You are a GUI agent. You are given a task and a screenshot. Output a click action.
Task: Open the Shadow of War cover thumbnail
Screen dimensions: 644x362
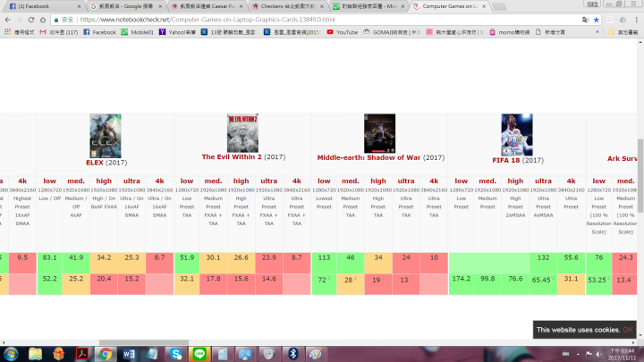tap(379, 133)
